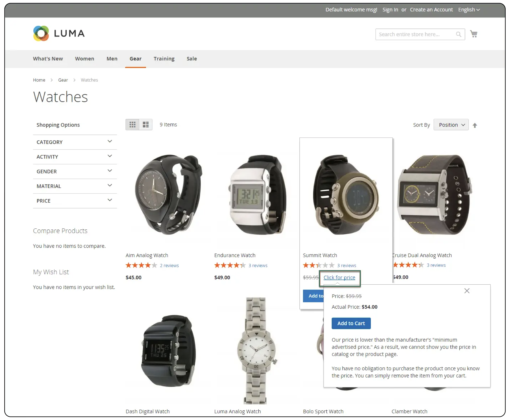Screen dimensions: 510x420
Task: Expand the PRICE filter
Action: [x=75, y=201]
